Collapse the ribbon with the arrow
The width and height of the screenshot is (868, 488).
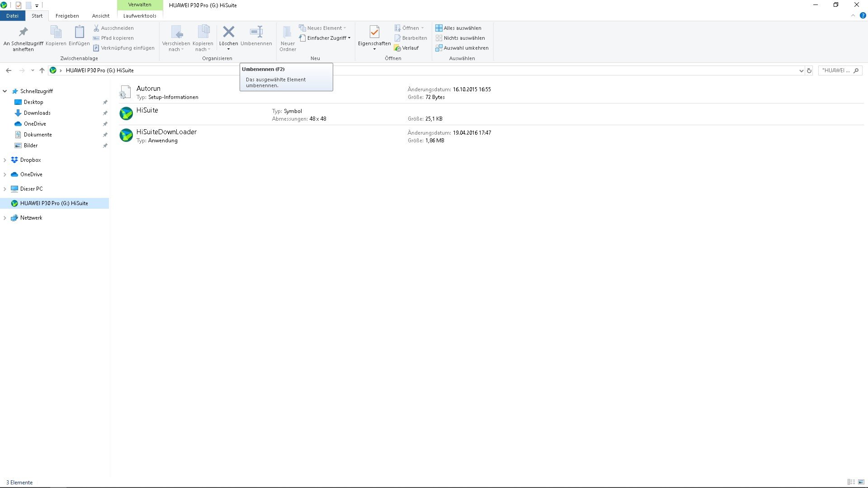click(853, 15)
